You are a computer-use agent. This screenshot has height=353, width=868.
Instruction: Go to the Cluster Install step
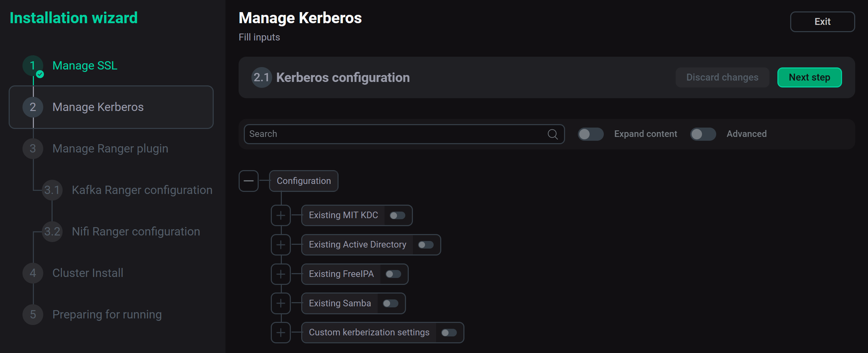[88, 273]
